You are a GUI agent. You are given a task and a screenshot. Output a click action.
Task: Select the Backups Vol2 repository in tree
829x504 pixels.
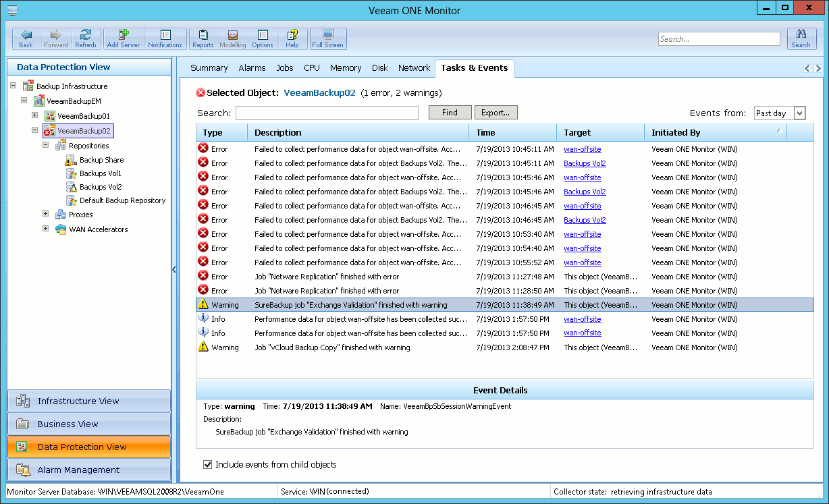101,187
